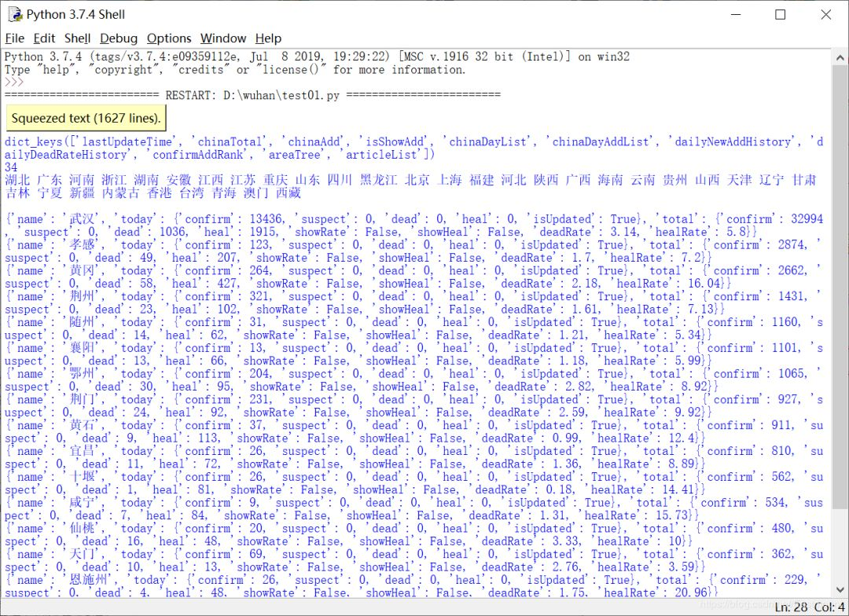Click the province name 北京

[417, 180]
